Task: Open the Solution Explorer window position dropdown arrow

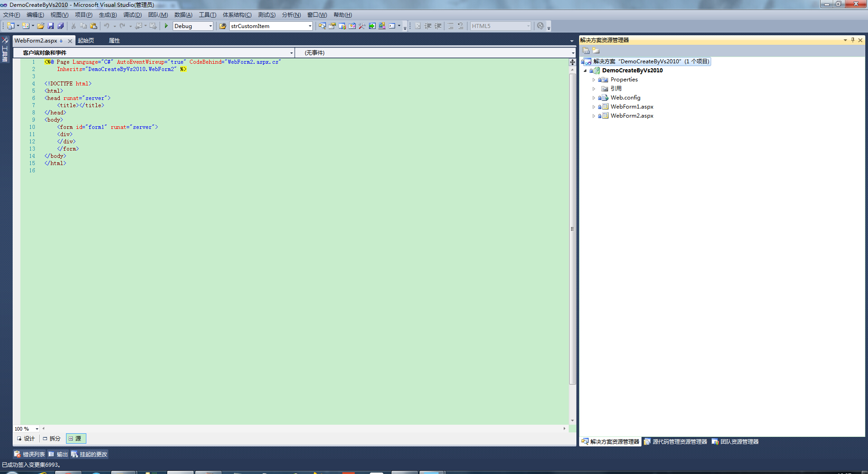Action: coord(845,40)
